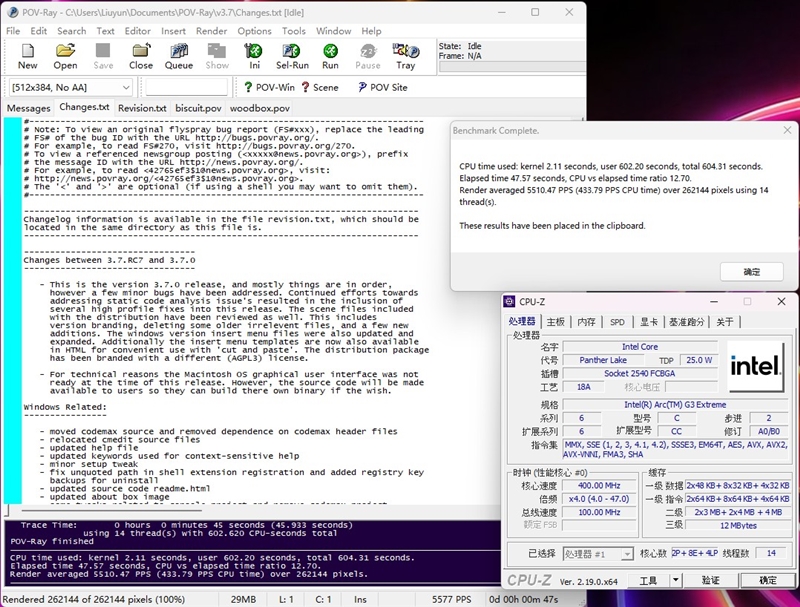Image resolution: width=800 pixels, height=607 pixels.
Task: Open the Edit menu
Action: tap(38, 31)
